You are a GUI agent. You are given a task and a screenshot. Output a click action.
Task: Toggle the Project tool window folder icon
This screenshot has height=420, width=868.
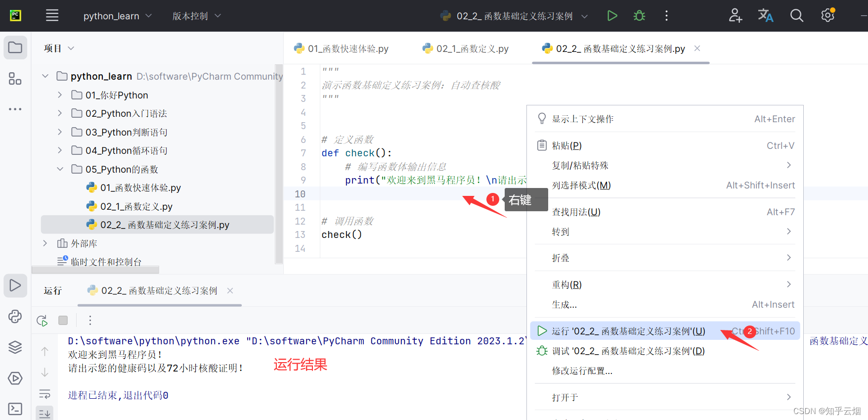[x=15, y=48]
